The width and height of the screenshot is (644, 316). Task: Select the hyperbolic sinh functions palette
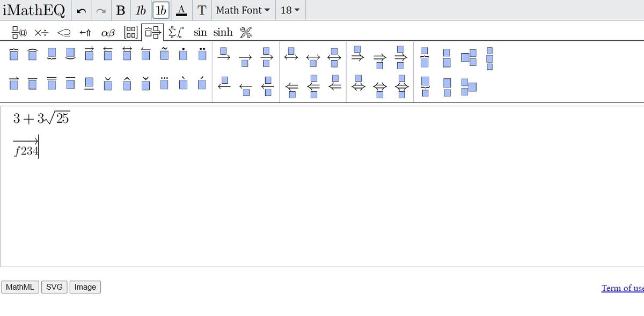[x=223, y=32]
